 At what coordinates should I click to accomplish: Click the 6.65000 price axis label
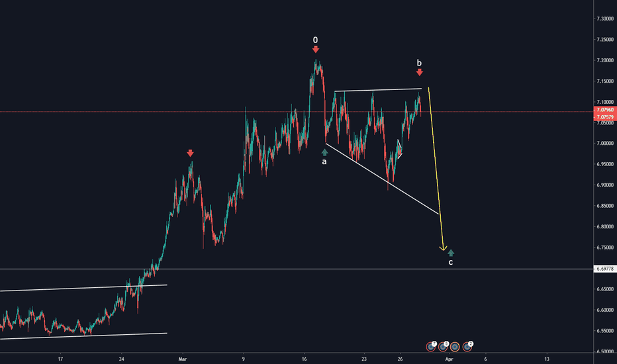tap(605, 289)
